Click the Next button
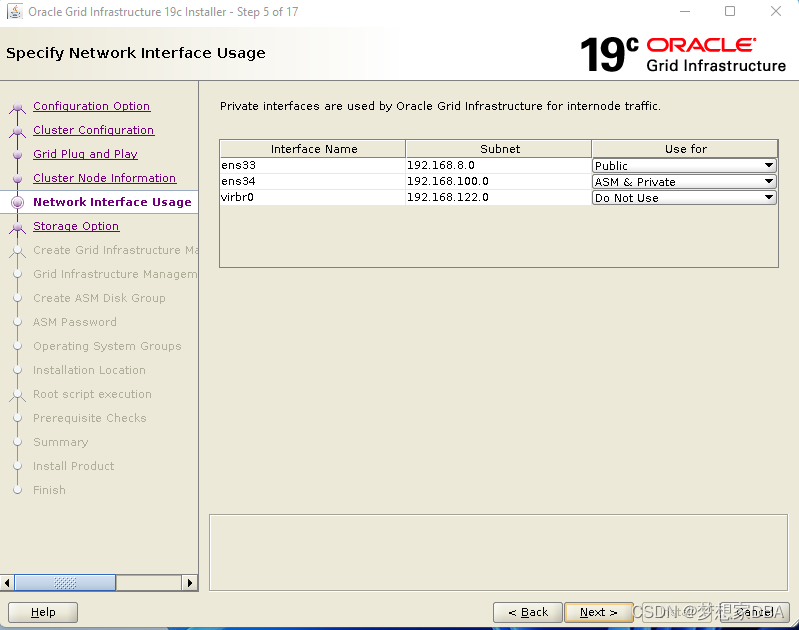Screen dimensions: 799x630 coord(599,612)
